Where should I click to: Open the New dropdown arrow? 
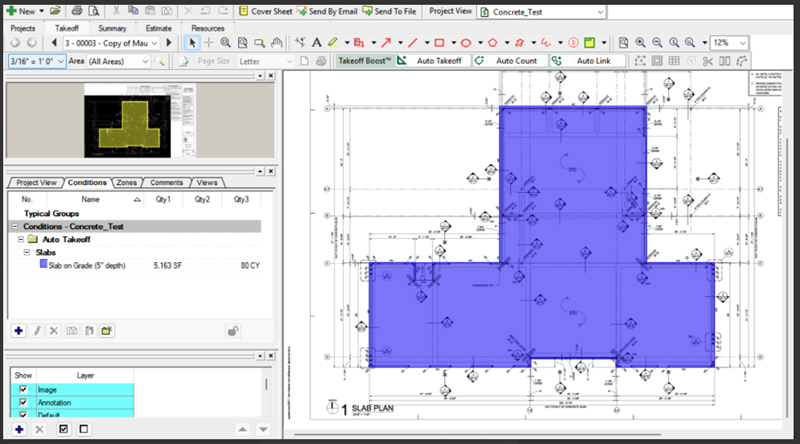[x=42, y=11]
